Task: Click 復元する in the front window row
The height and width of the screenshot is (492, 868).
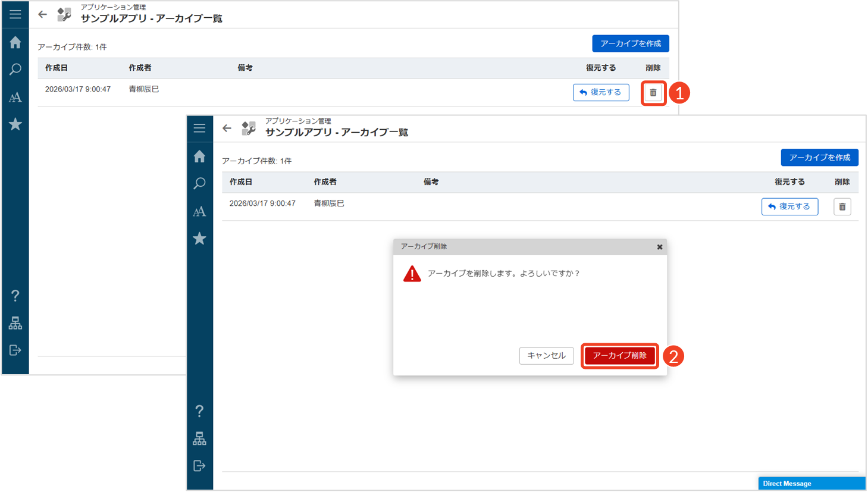Action: click(x=789, y=206)
